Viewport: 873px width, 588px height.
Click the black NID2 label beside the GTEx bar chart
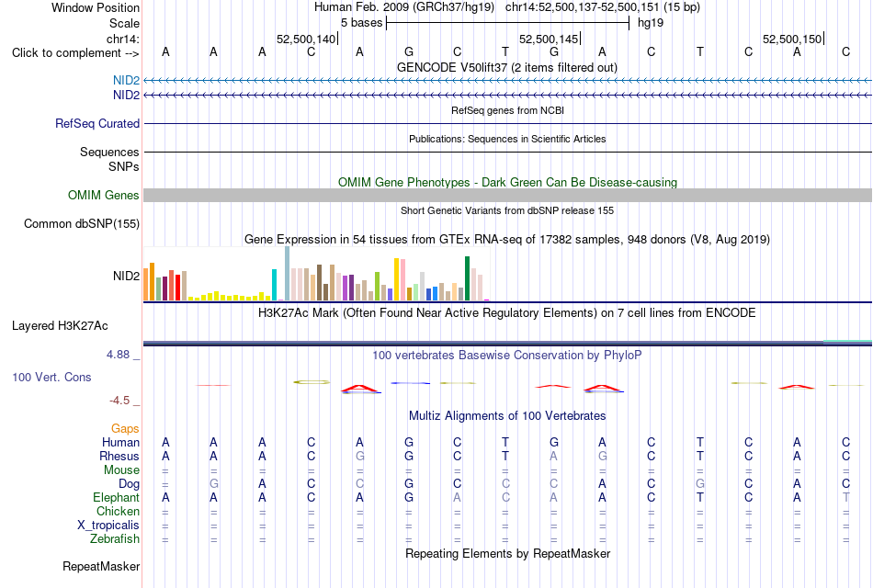pos(126,277)
